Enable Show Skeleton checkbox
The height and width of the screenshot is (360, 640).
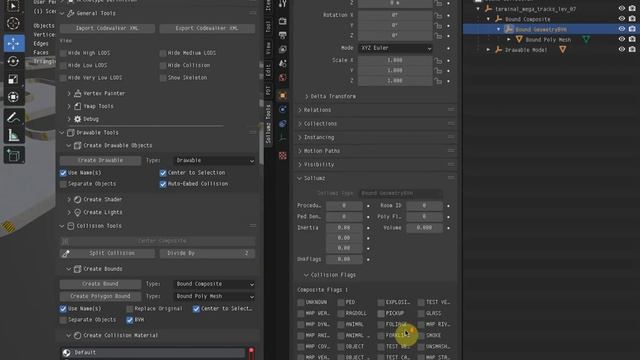pyautogui.click(x=163, y=78)
